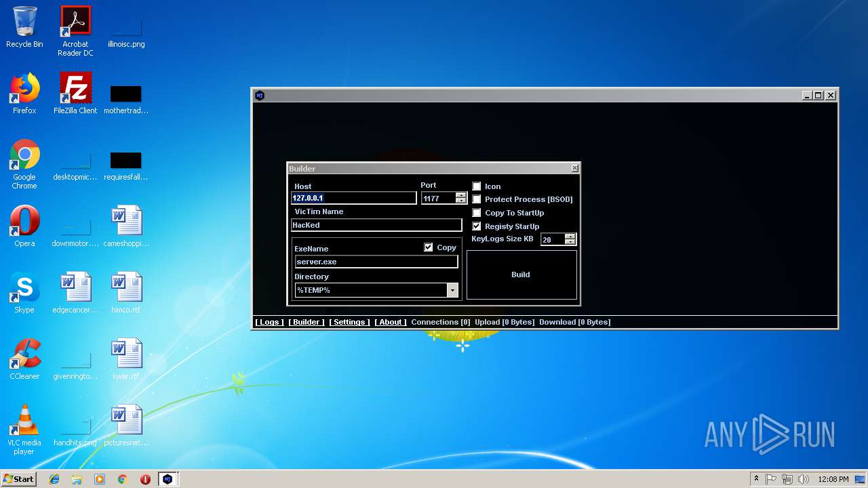Open the Recycle Bin desktop icon
868x488 pixels.
tap(24, 27)
